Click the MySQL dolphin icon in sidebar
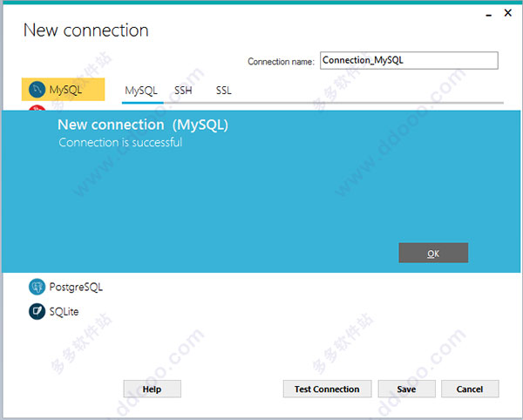 (37, 90)
